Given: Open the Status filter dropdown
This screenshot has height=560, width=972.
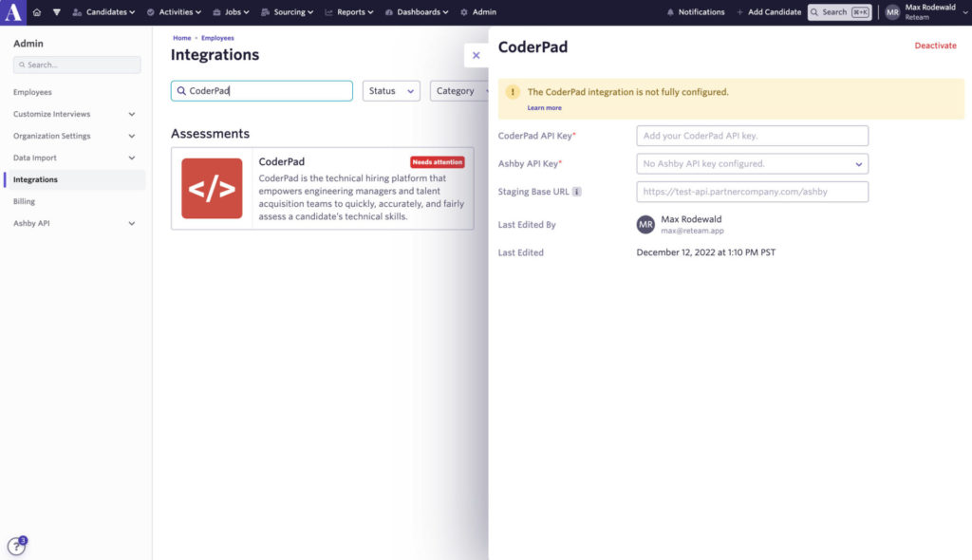Looking at the screenshot, I should click(x=390, y=90).
